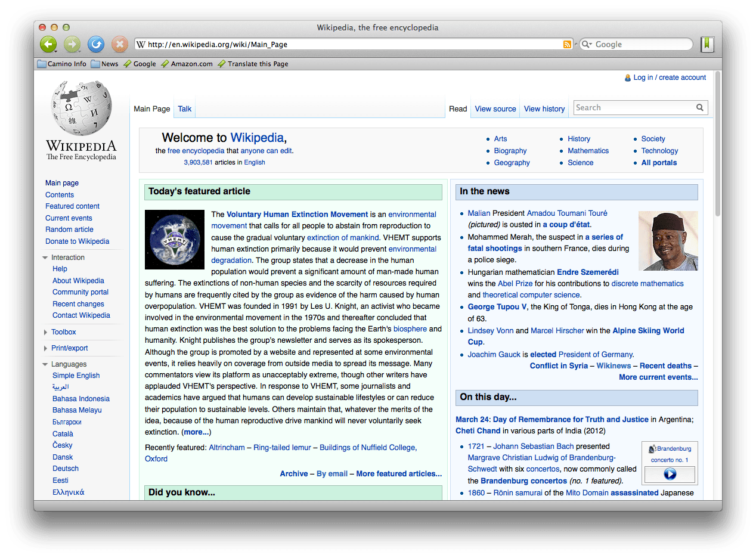Stop loading the page
This screenshot has width=756, height=558.
(x=119, y=44)
